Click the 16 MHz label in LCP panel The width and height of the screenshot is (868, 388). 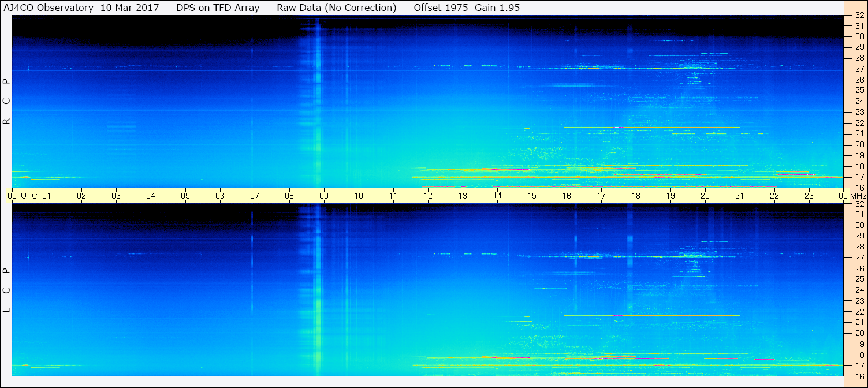pyautogui.click(x=859, y=376)
